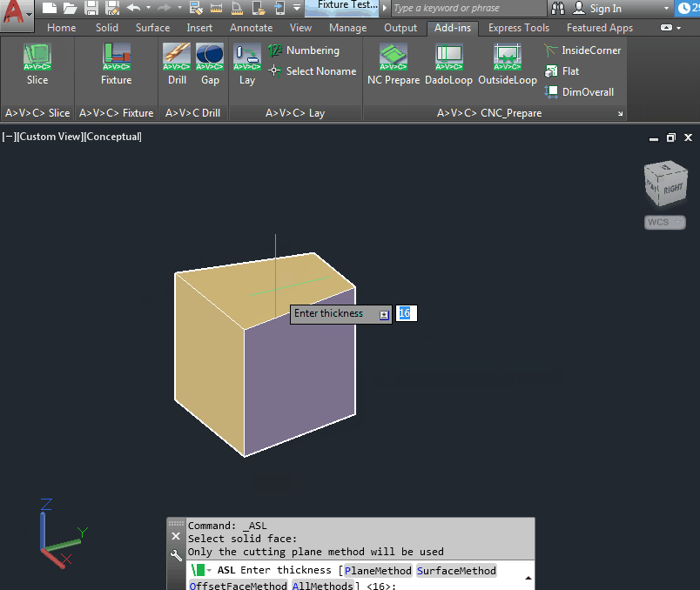The image size is (700, 590).
Task: Open the Annotate tab
Action: pyautogui.click(x=251, y=28)
